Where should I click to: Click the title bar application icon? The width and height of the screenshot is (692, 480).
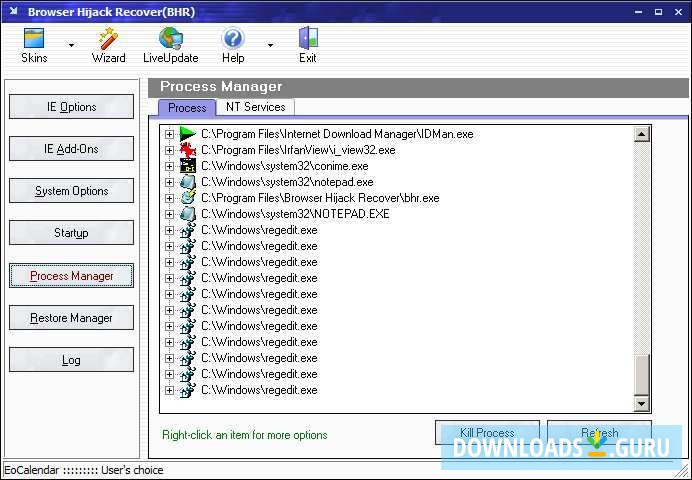pos(13,11)
